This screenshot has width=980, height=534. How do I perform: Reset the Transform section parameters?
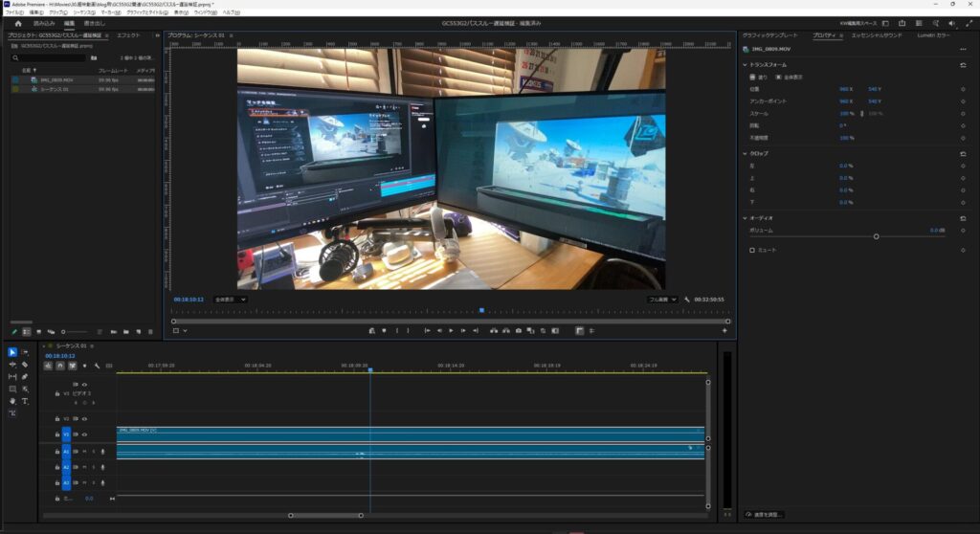(x=962, y=64)
